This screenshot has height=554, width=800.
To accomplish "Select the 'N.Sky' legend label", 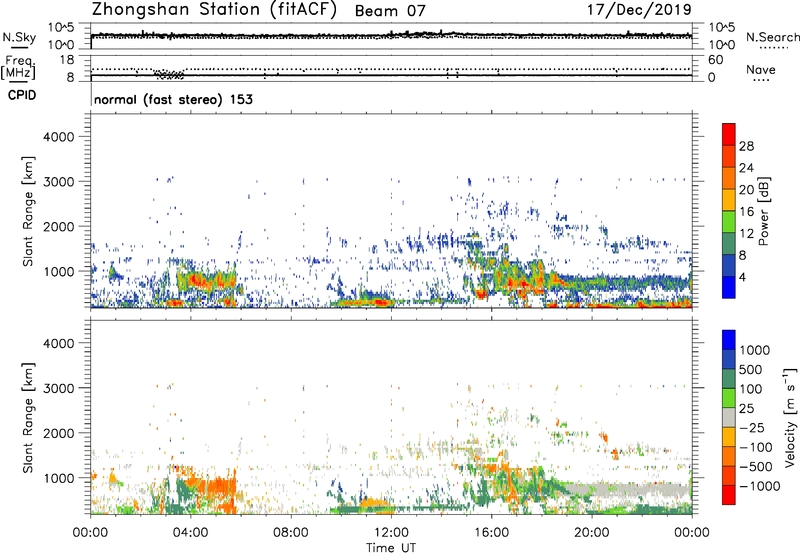I will click(x=19, y=37).
